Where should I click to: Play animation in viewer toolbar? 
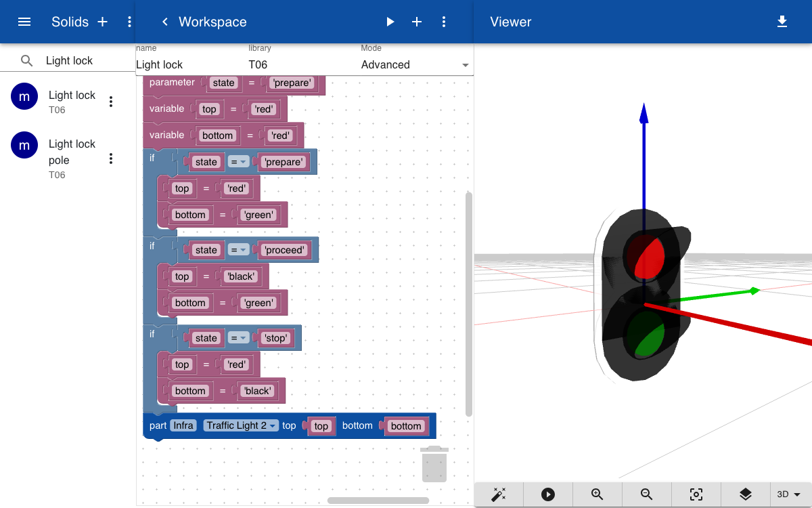click(x=548, y=494)
